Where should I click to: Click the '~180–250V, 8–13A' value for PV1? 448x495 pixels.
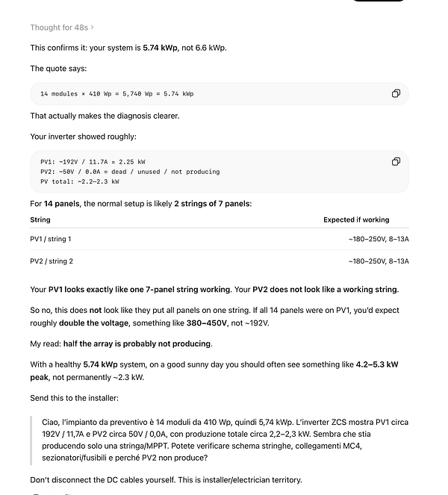(379, 239)
